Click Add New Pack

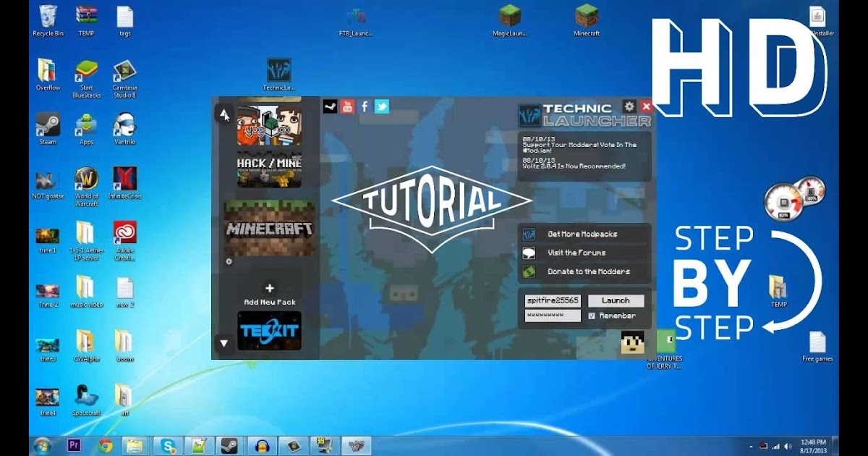(x=270, y=295)
